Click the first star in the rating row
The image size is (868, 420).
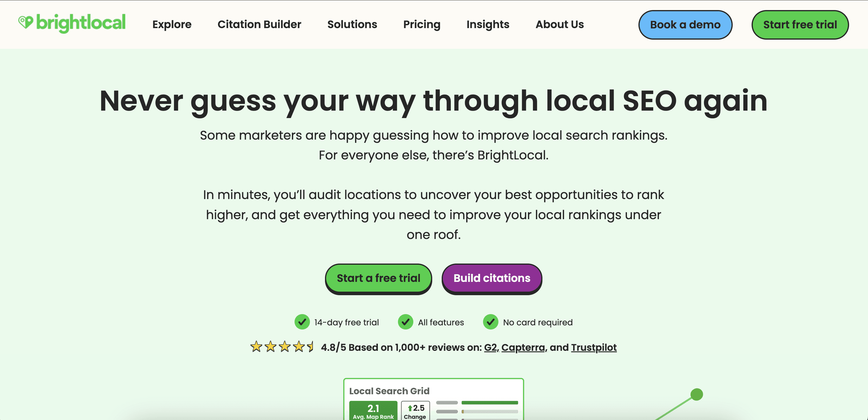click(256, 347)
